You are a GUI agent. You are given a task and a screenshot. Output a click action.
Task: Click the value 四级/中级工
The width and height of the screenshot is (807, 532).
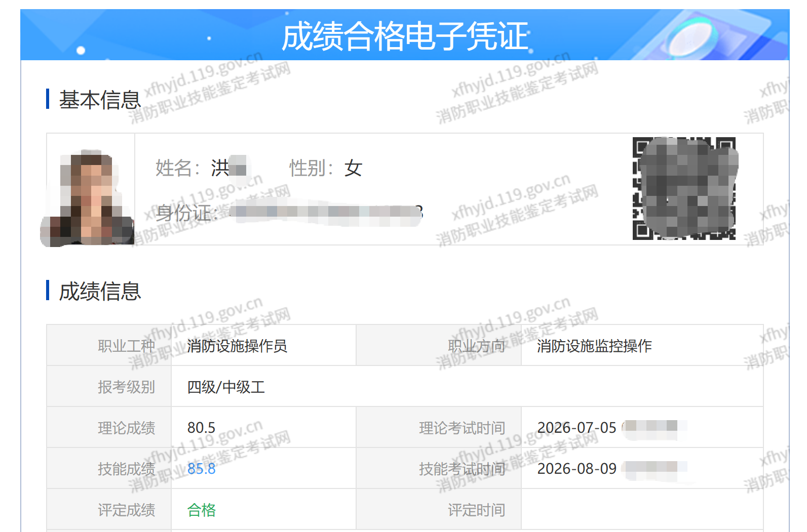226,387
